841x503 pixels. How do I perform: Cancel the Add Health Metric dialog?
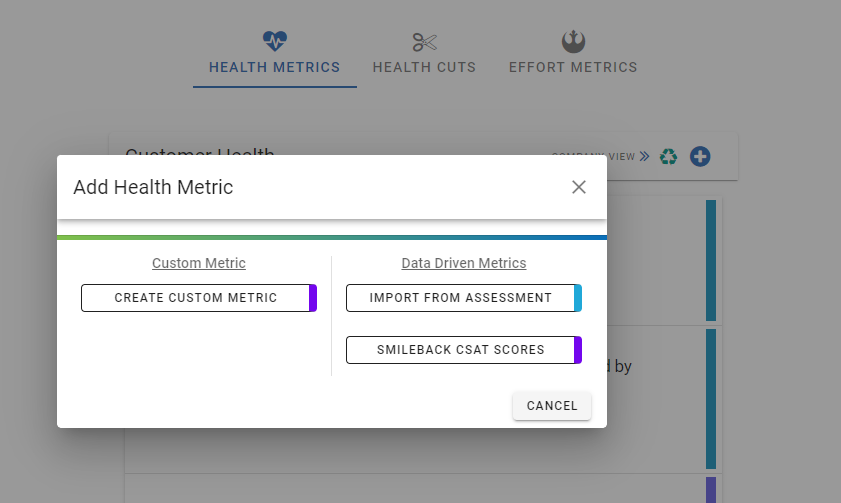pyautogui.click(x=552, y=406)
